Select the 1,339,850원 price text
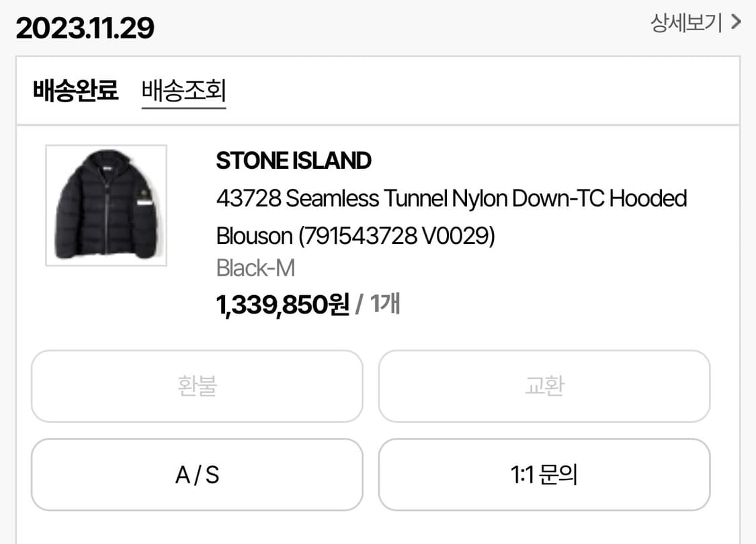Screen dimensions: 756x544 click(x=282, y=303)
